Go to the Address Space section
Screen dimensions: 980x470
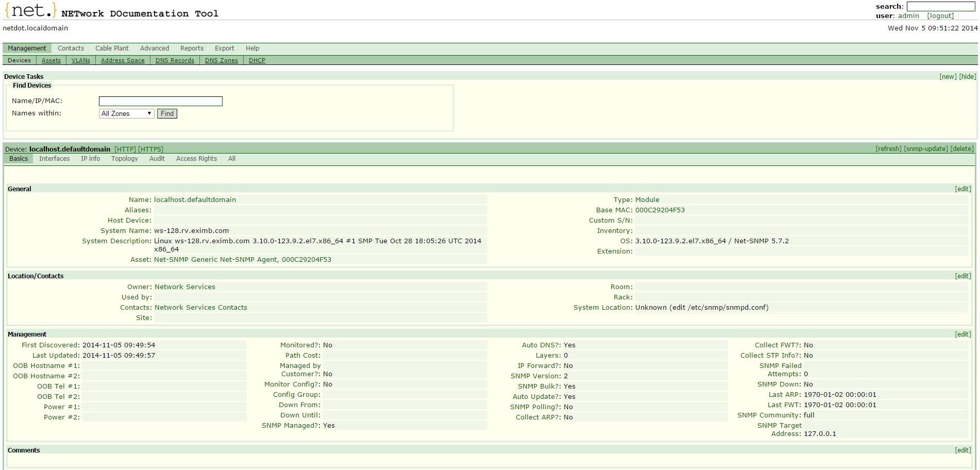pos(123,60)
